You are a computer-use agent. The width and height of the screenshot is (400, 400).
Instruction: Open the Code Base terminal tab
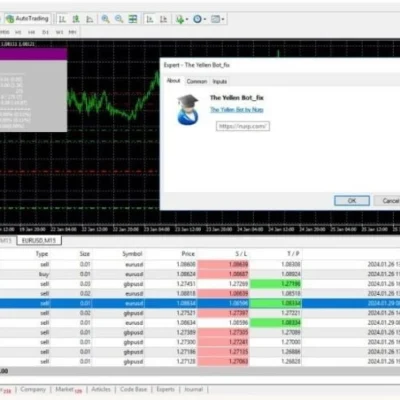pyautogui.click(x=133, y=389)
